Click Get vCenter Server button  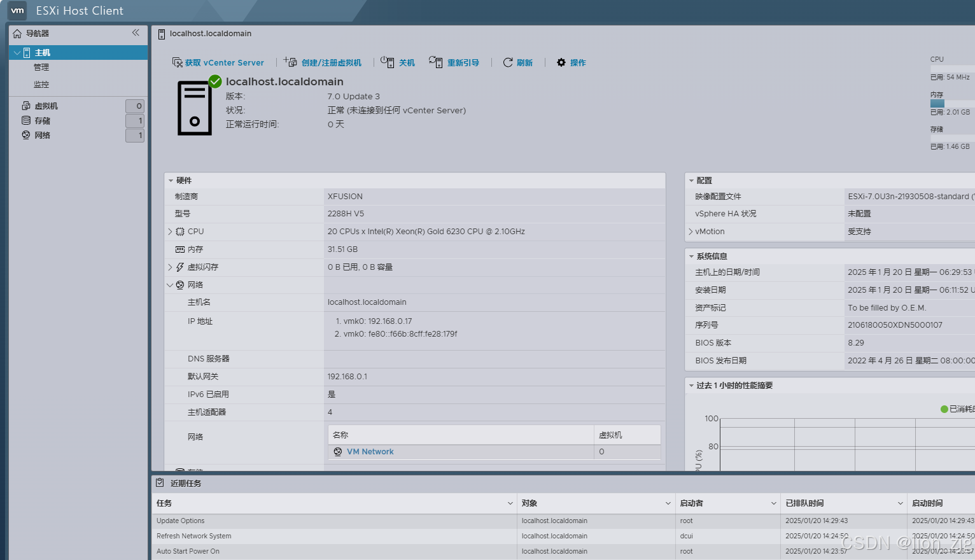(x=225, y=63)
